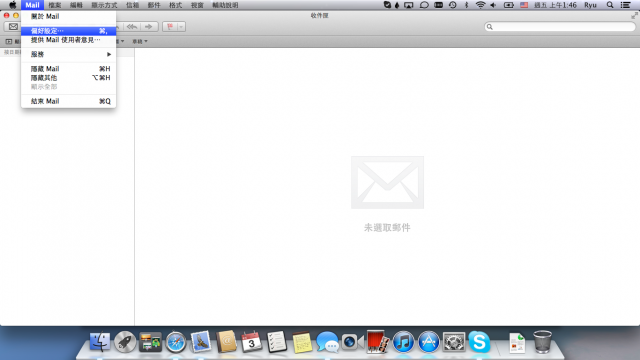Open Mission Control in the Dock
This screenshot has width=640, height=360.
point(150,342)
